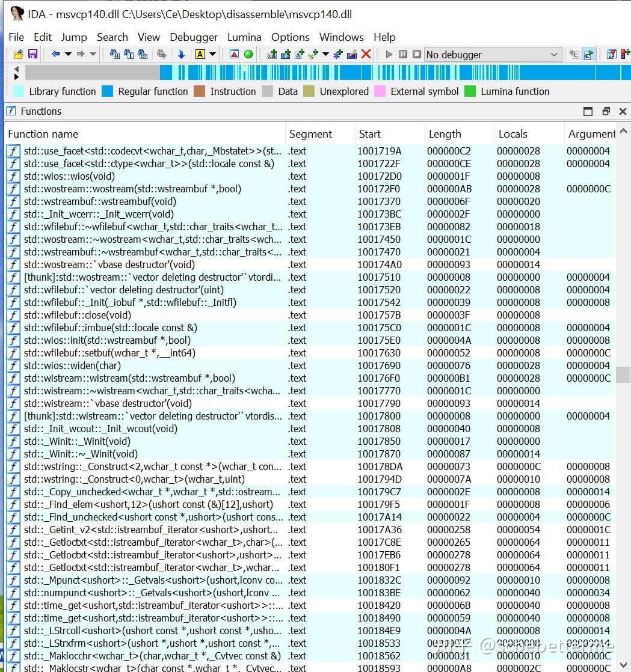
Task: Click the grayed-out binoculars next search icon
Action: click(x=161, y=55)
